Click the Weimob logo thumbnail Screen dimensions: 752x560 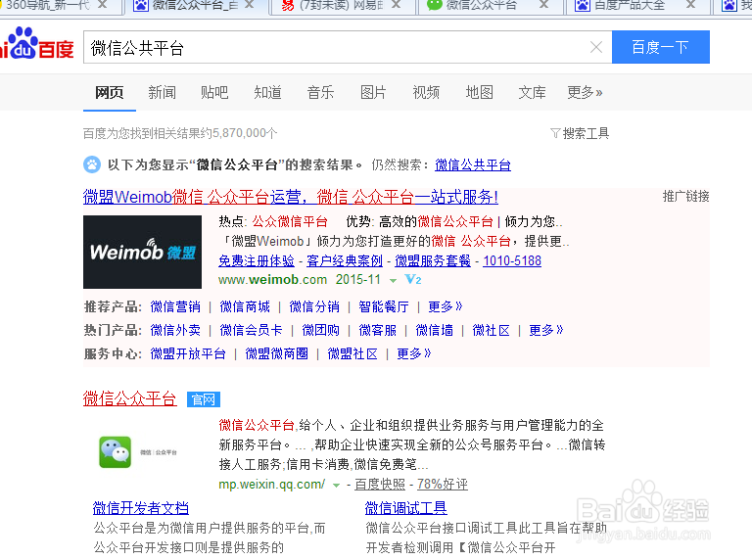142,252
